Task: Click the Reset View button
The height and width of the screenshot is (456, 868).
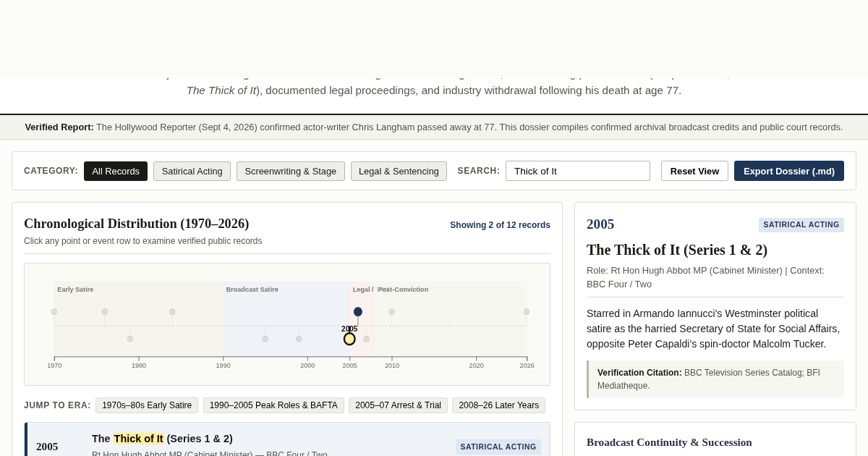Action: [694, 171]
